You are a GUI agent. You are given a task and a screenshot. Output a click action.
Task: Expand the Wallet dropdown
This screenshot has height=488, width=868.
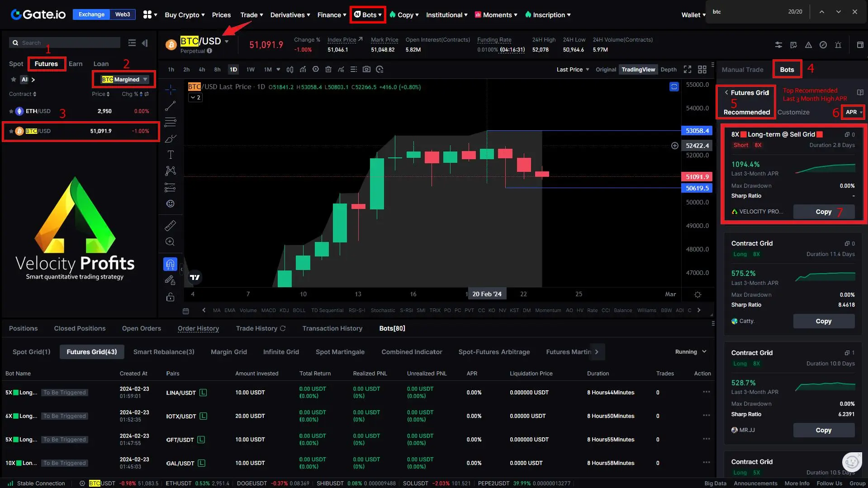click(693, 15)
